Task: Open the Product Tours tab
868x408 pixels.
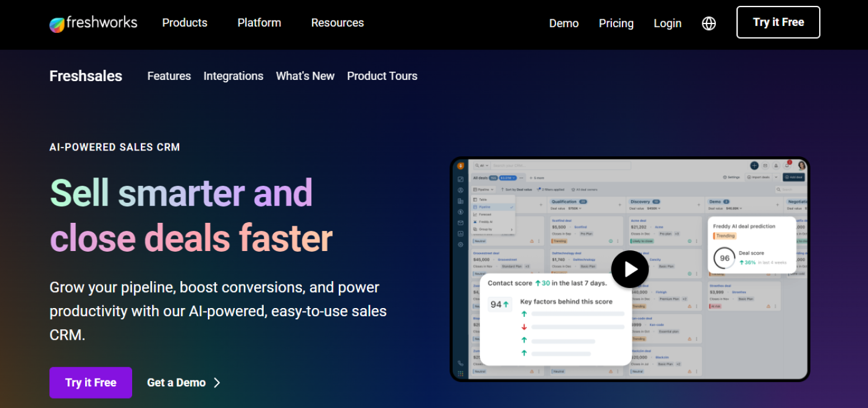Action: pos(382,76)
